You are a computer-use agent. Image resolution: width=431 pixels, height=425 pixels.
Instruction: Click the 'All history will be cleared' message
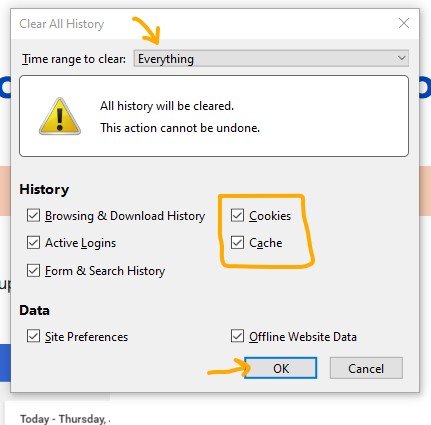[167, 106]
